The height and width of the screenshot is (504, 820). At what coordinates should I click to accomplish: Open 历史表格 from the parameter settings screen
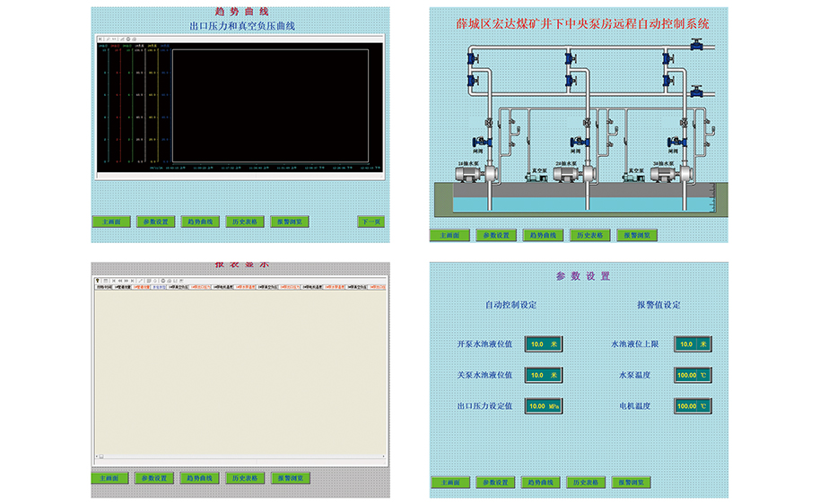(586, 482)
